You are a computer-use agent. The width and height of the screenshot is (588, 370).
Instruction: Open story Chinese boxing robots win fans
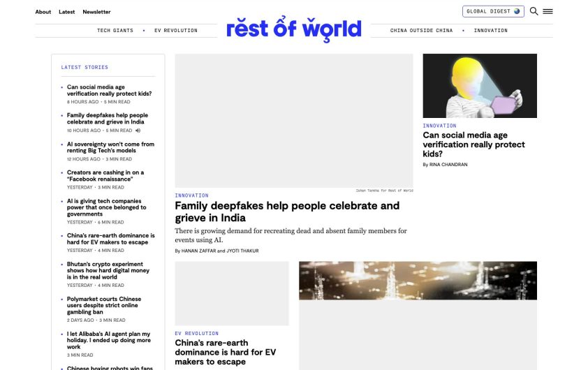point(110,368)
